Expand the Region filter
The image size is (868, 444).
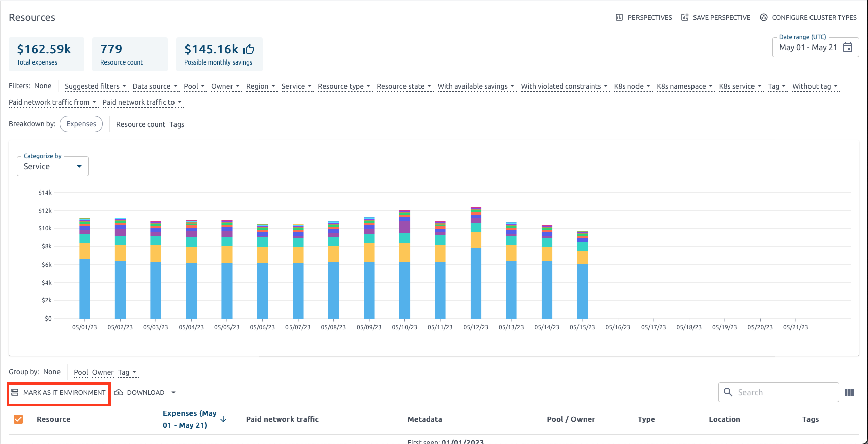point(261,86)
